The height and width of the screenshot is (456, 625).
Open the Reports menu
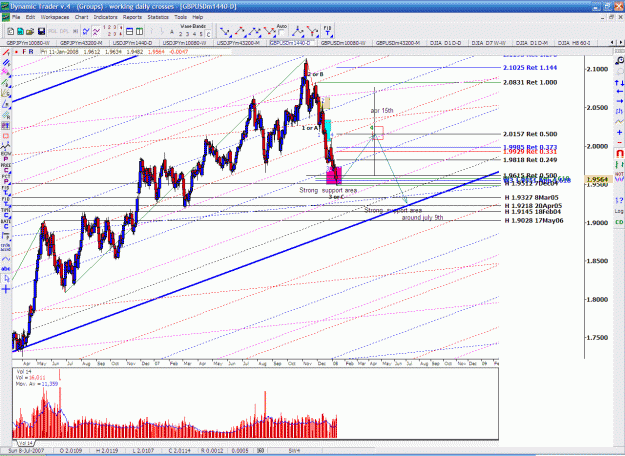132,17
